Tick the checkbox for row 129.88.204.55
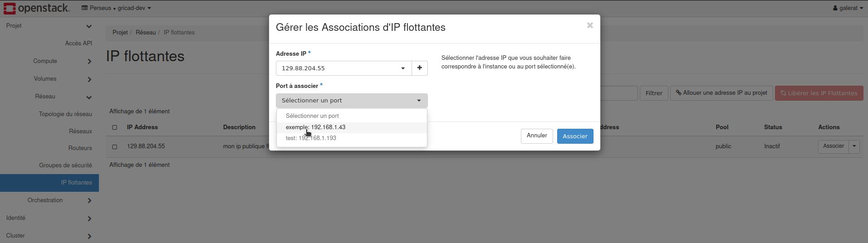The image size is (868, 243). click(115, 147)
